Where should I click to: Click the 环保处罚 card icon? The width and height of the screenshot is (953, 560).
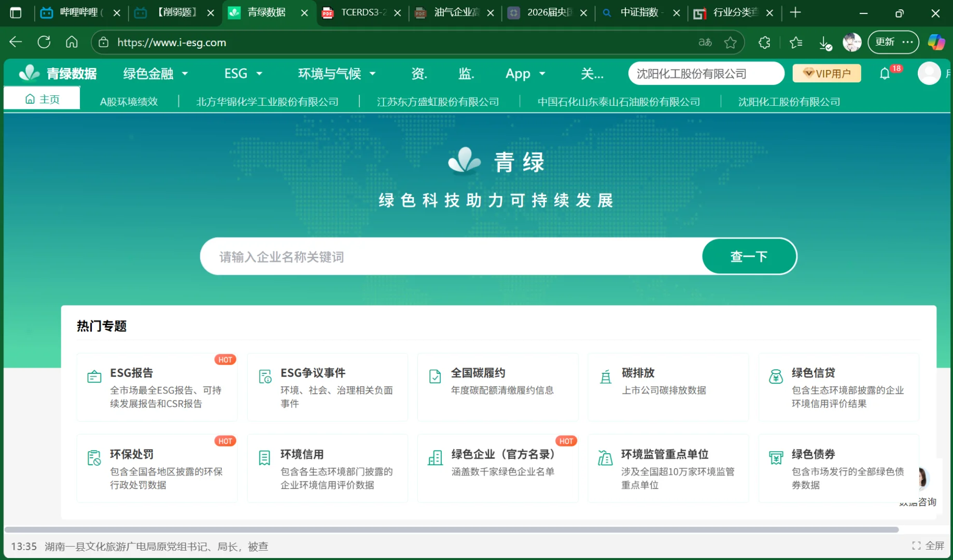tap(94, 458)
